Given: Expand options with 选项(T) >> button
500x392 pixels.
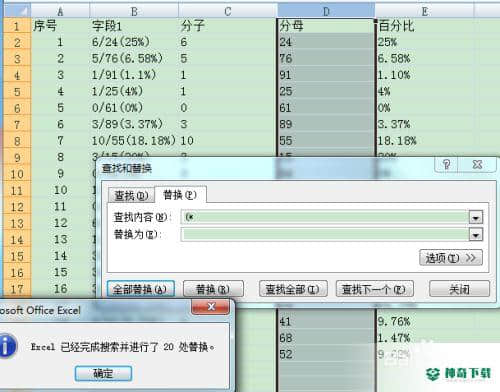Looking at the screenshot, I should (451, 258).
